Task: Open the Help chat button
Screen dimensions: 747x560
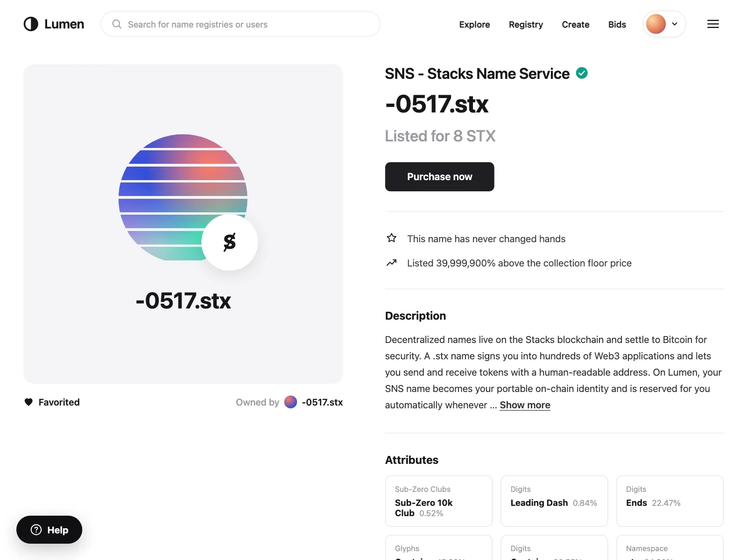Action: click(x=49, y=530)
